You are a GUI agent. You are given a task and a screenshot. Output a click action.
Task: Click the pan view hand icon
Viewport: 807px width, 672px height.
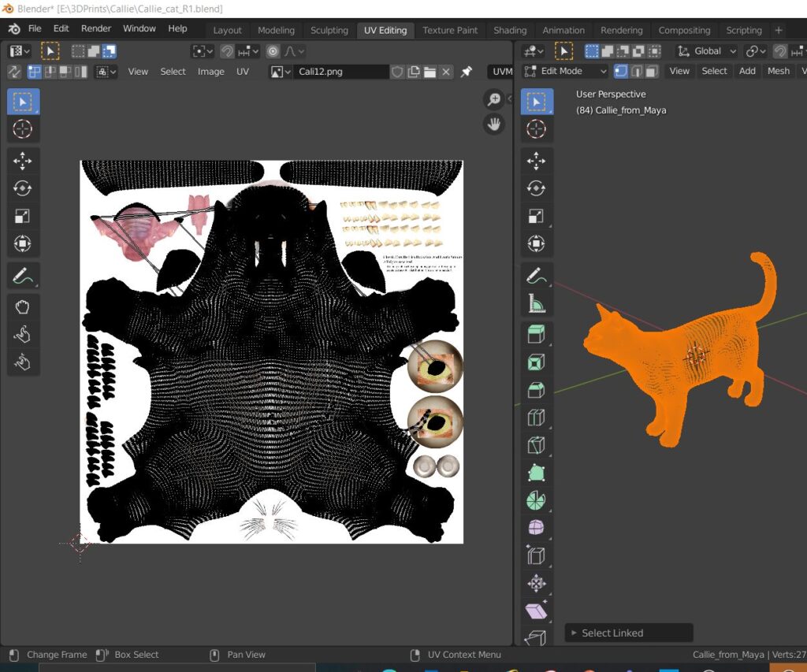tap(494, 124)
